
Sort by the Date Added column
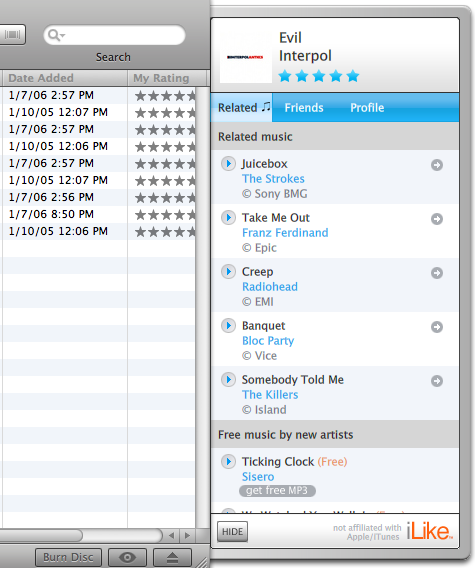[x=65, y=78]
